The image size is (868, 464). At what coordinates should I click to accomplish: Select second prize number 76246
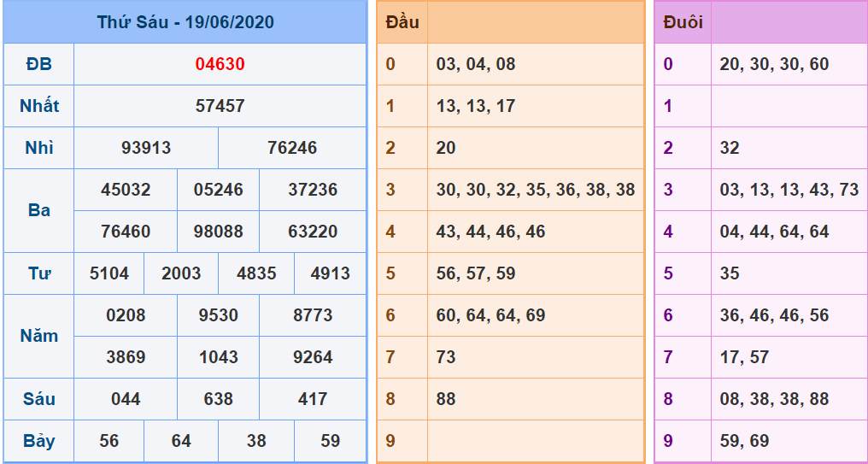click(292, 148)
